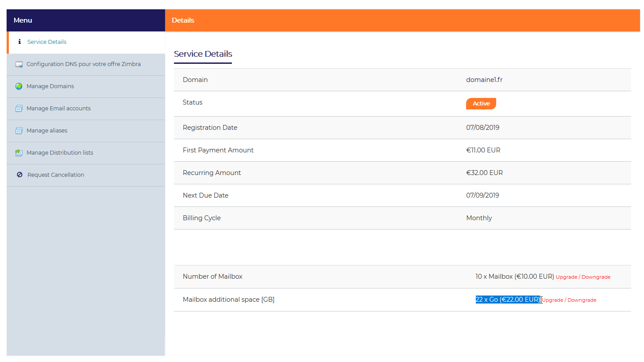Click the Request Cancellation ban icon

click(19, 175)
